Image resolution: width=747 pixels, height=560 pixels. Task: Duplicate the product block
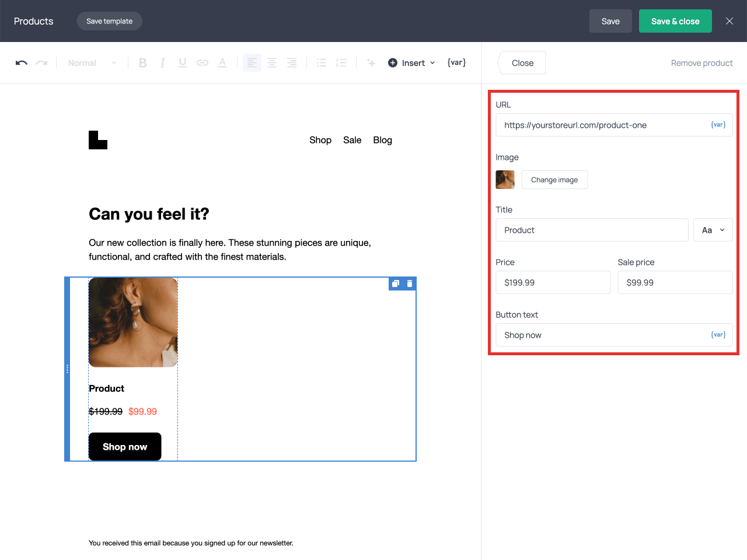point(395,283)
